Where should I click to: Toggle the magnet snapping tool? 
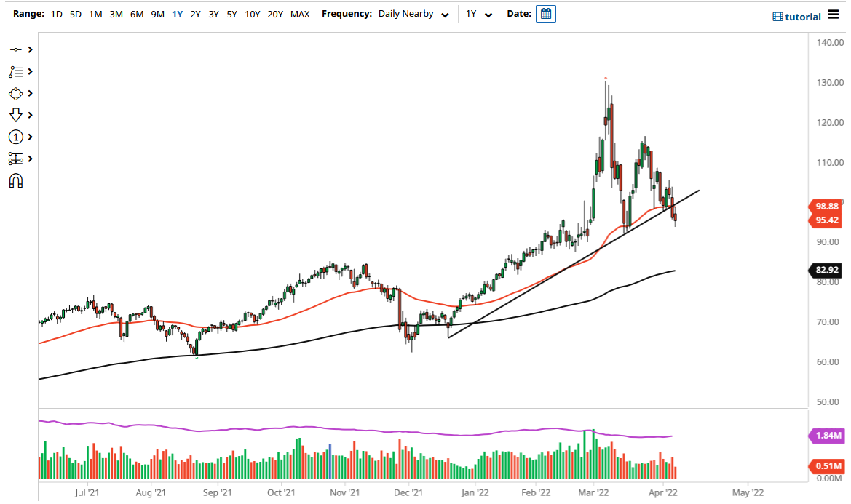16,180
